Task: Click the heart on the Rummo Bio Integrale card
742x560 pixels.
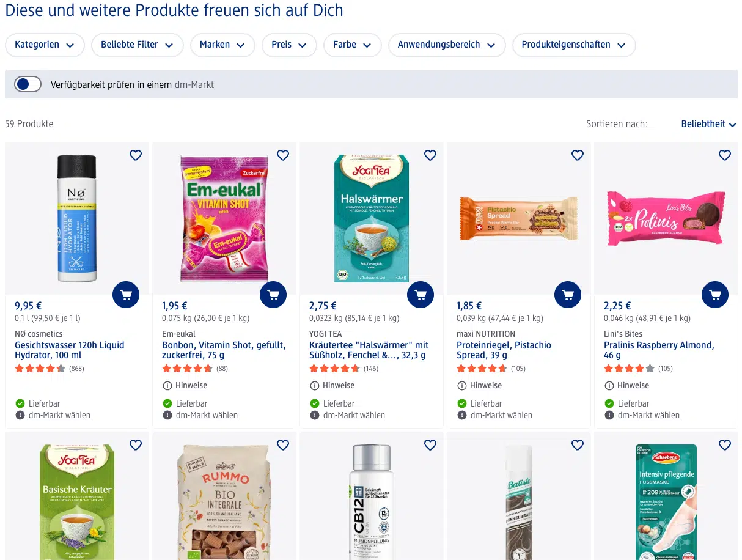Action: pos(283,445)
